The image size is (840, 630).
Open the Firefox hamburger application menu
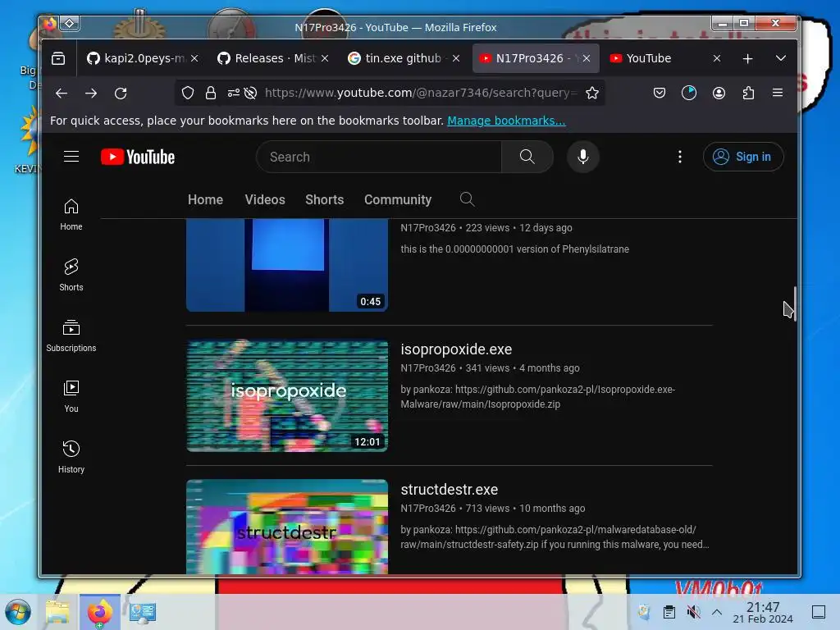778,94
